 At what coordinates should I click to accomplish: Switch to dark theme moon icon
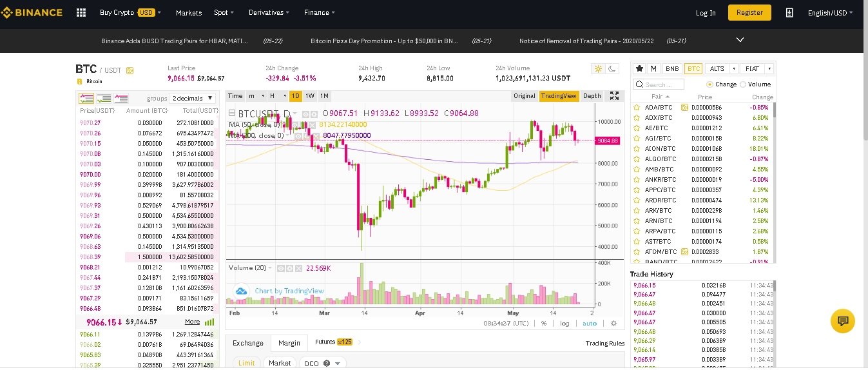[x=612, y=68]
